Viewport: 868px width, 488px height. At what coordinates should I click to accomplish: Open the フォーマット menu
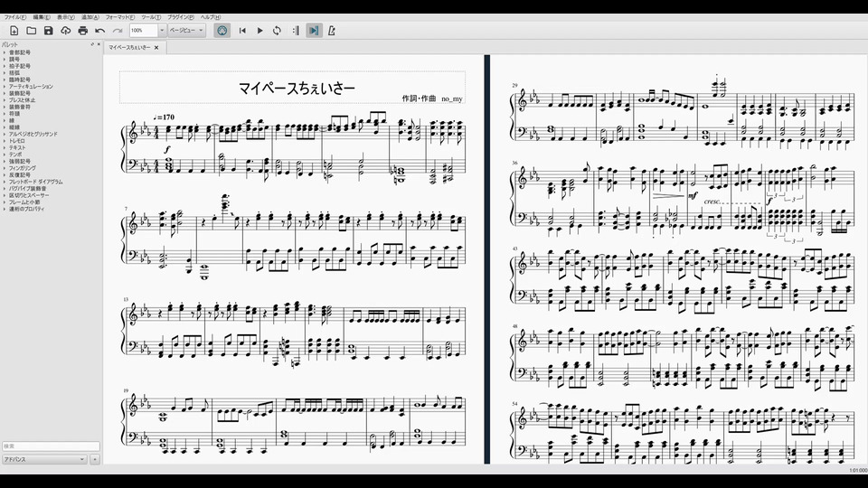point(120,17)
